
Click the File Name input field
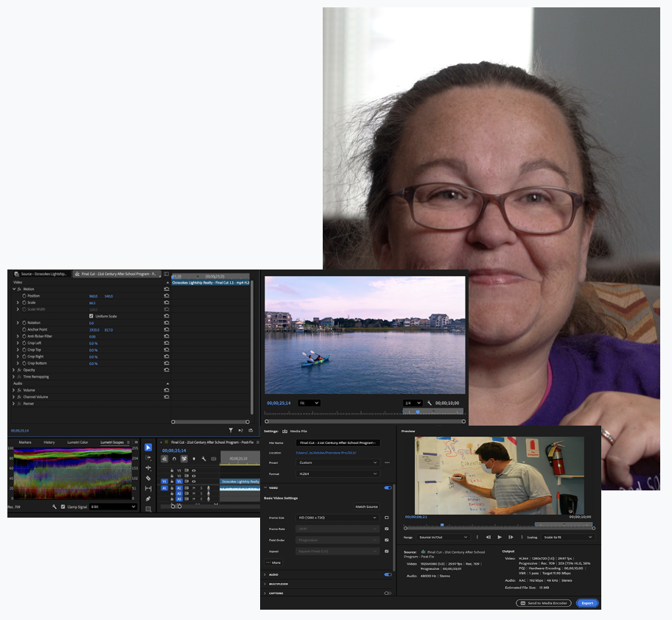point(337,443)
